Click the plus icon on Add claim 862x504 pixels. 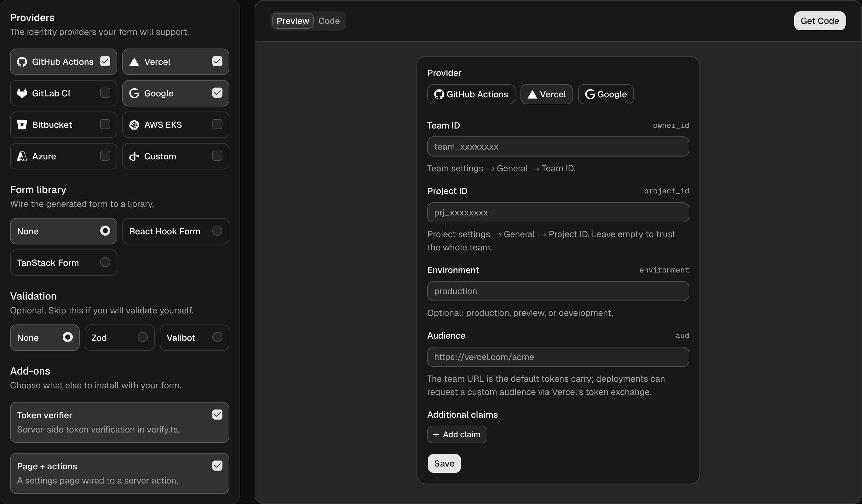(436, 434)
